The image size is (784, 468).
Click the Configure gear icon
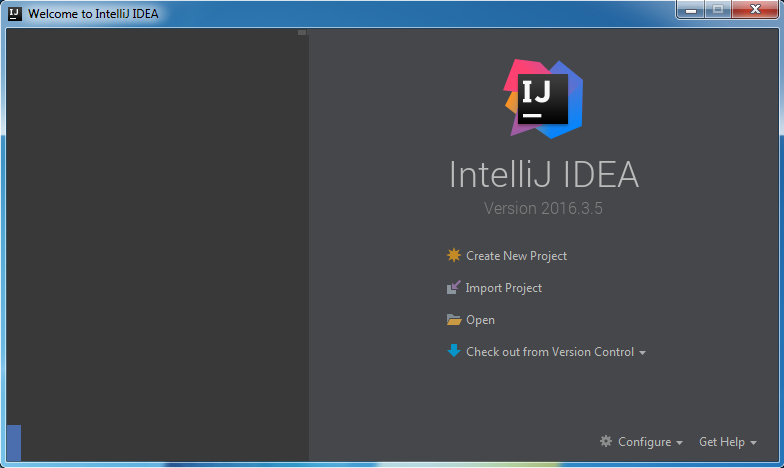tap(606, 441)
